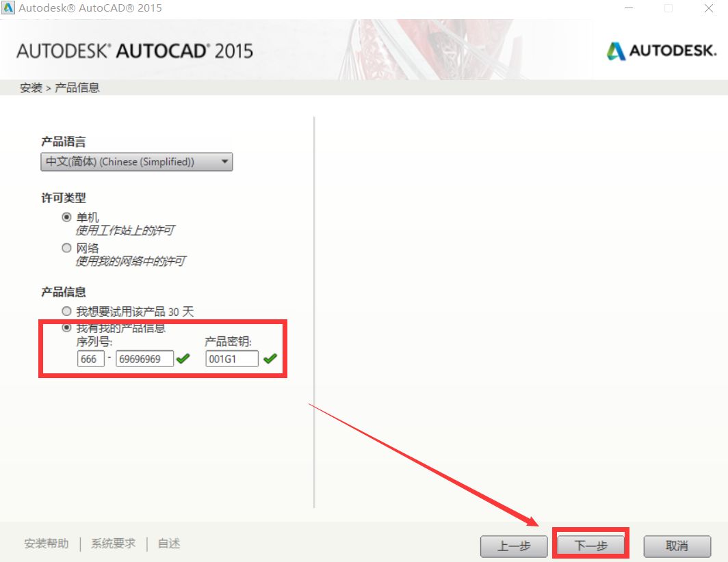Viewport: 728px width, 562px height.
Task: Click the 产品信息 breadcrumb text
Action: (77, 88)
